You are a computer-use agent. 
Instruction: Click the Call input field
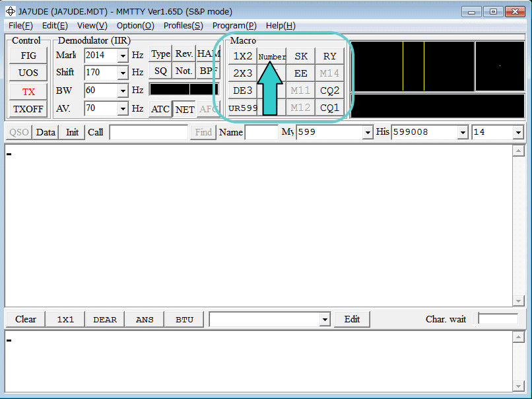pyautogui.click(x=149, y=133)
